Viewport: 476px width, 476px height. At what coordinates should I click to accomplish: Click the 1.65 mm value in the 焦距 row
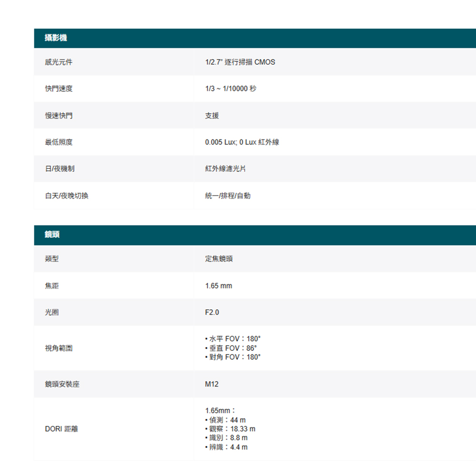(218, 286)
